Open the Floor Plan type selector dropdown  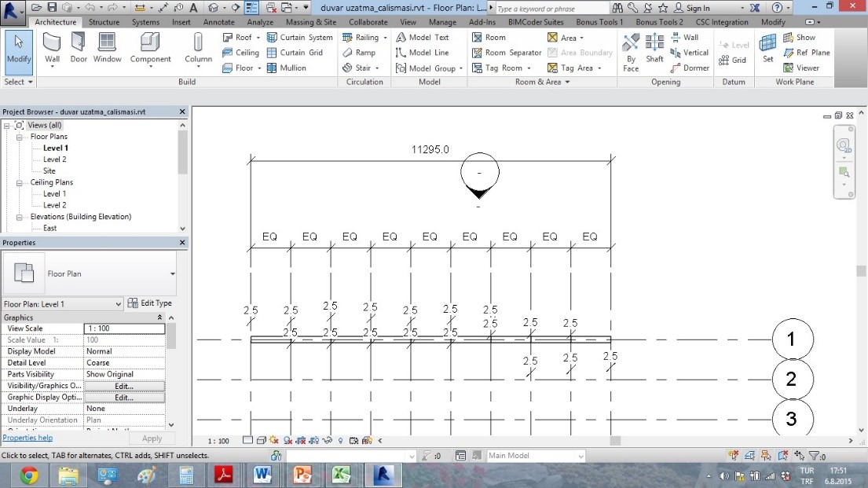[173, 274]
